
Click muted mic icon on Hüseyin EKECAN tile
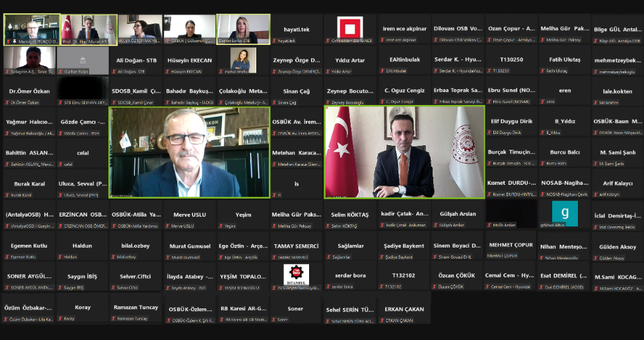(x=168, y=71)
